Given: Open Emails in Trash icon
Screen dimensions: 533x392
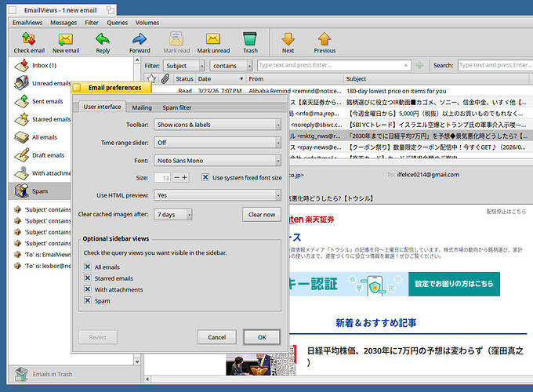Looking at the screenshot, I should [21, 374].
